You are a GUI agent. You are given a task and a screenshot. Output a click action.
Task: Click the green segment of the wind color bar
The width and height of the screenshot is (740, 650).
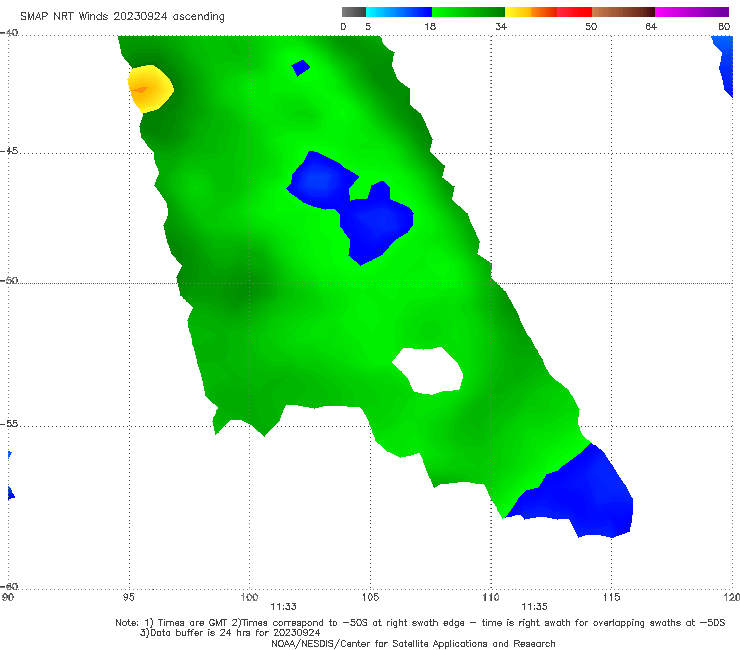[468, 12]
